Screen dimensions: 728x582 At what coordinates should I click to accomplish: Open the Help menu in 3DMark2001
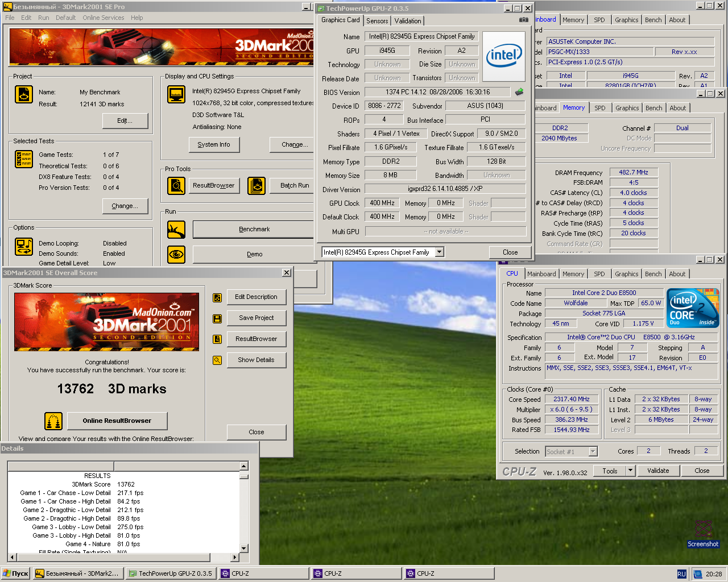pyautogui.click(x=136, y=18)
